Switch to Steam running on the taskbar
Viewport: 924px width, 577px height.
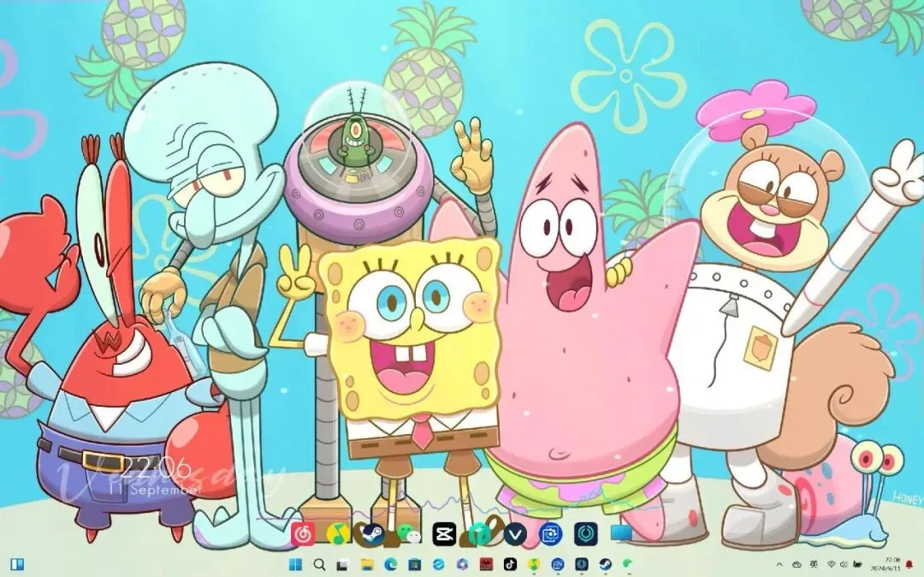pyautogui.click(x=606, y=565)
